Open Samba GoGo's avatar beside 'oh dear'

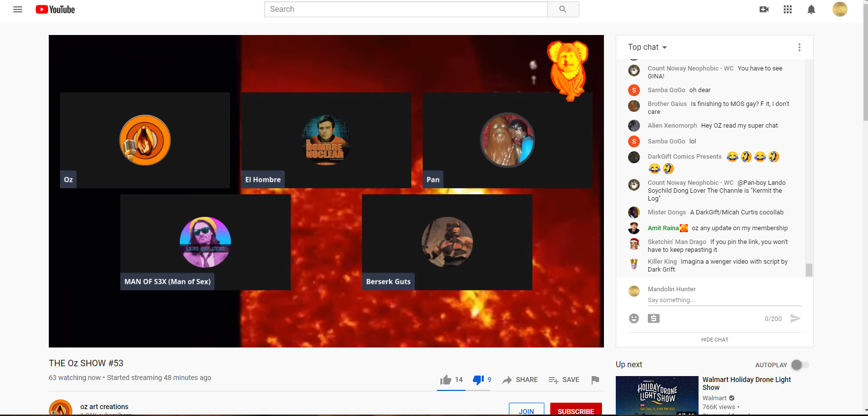[x=634, y=90]
